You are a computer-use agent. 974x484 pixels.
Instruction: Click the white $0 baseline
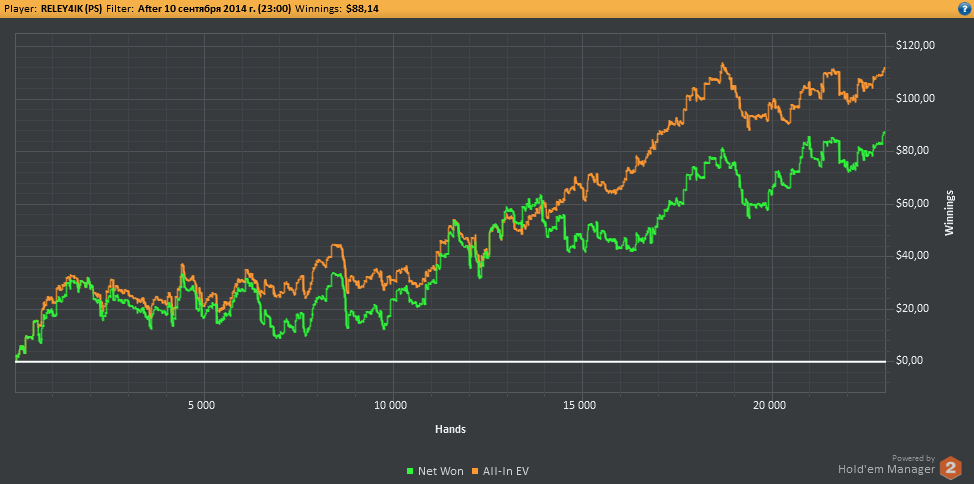[x=450, y=362]
